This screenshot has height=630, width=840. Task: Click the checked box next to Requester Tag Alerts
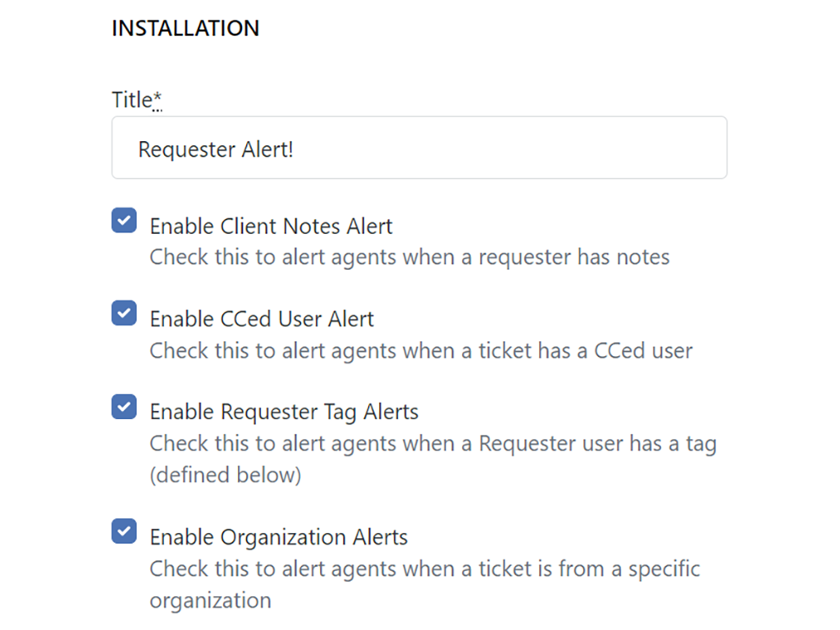tap(123, 405)
